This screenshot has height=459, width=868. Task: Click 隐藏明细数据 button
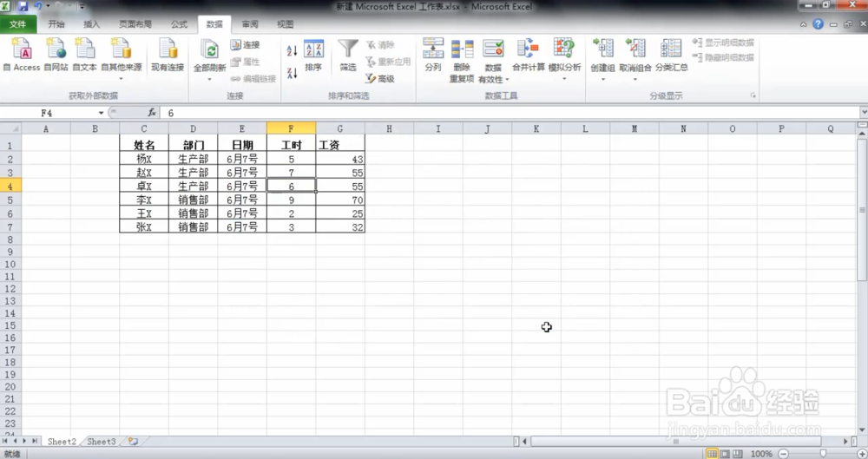pos(724,57)
